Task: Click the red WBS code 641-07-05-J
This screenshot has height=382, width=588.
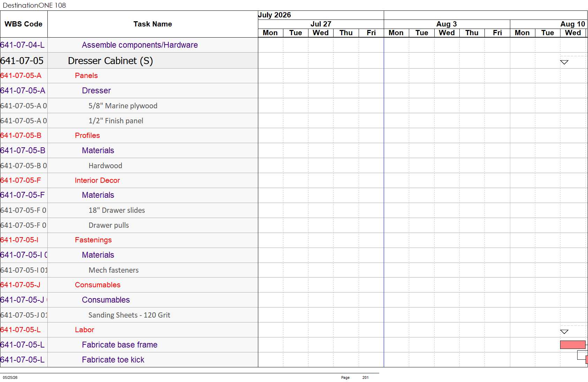Action: [20, 285]
